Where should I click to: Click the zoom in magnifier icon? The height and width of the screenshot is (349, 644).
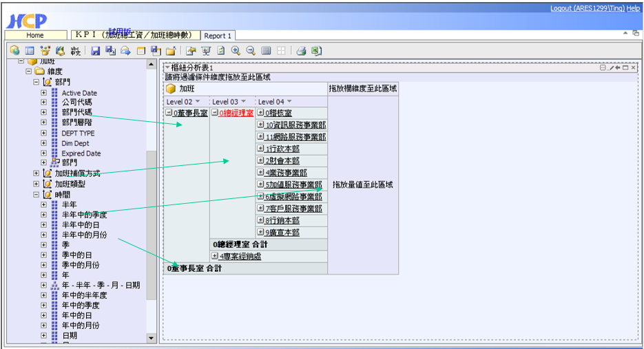[236, 50]
